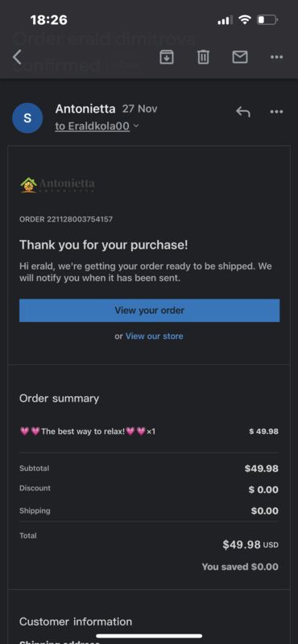Reply using the curved arrow icon
The image size is (298, 644).
[243, 111]
